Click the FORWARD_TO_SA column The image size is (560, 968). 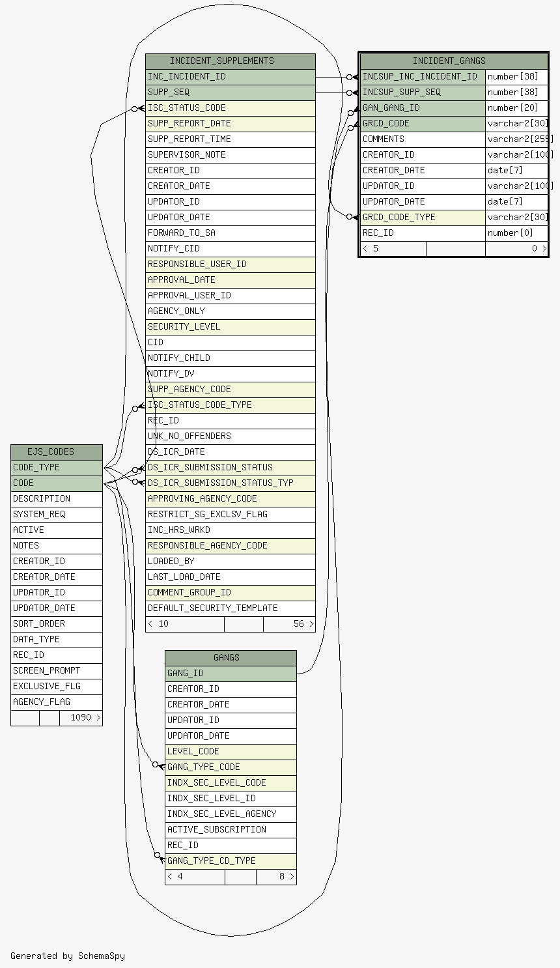231,233
